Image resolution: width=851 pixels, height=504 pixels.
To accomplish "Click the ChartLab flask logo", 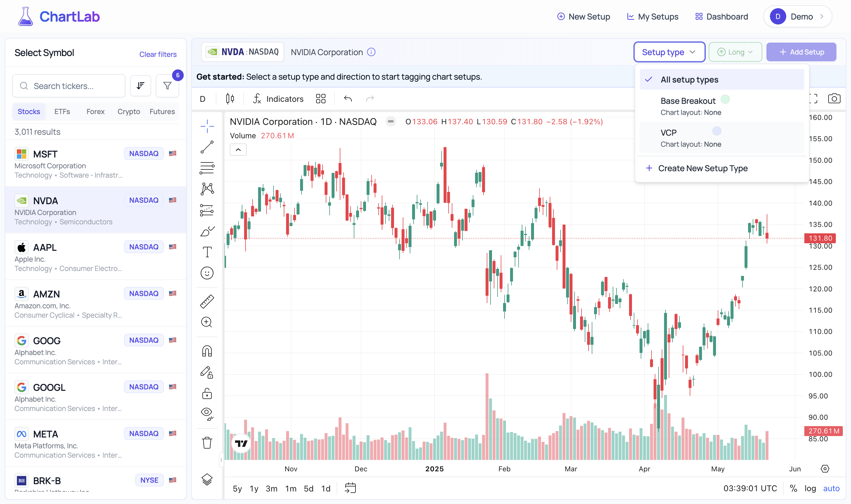I will [x=25, y=16].
